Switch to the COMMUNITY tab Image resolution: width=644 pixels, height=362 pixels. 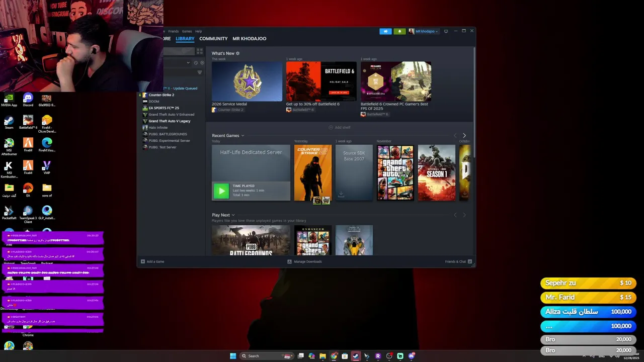[x=213, y=39]
